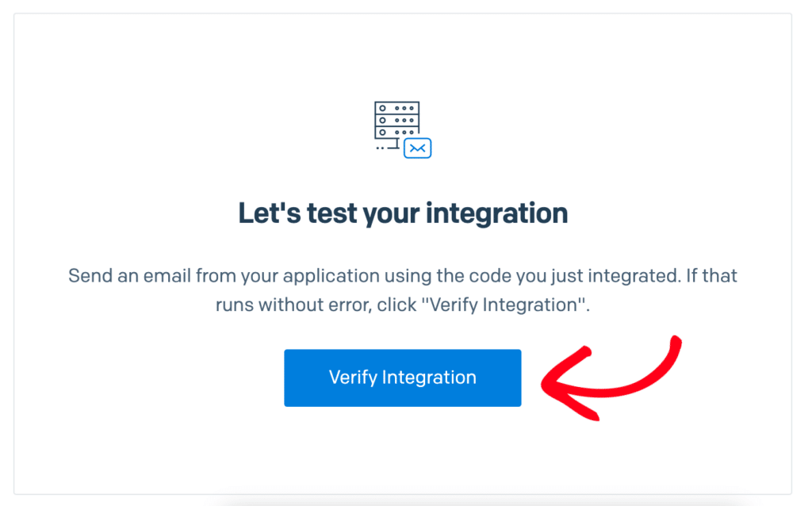812x506 pixels.
Task: Click "runs without" on the second description line
Action: (270, 305)
